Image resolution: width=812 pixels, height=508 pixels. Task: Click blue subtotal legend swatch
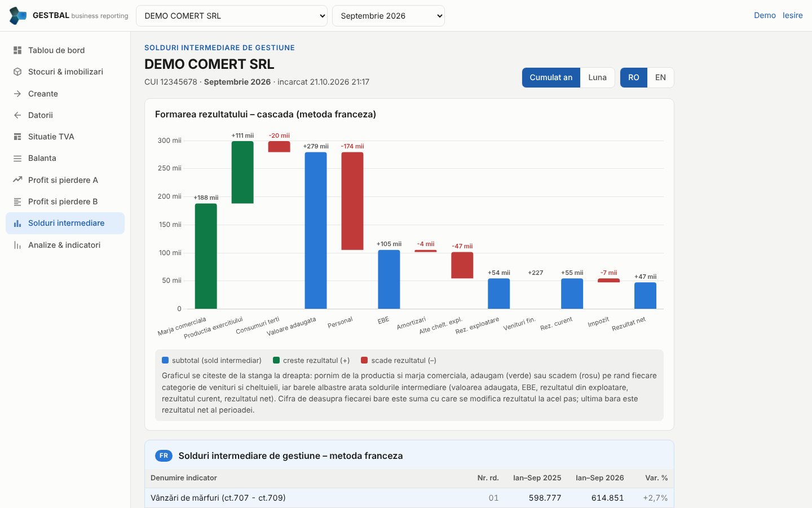(165, 360)
